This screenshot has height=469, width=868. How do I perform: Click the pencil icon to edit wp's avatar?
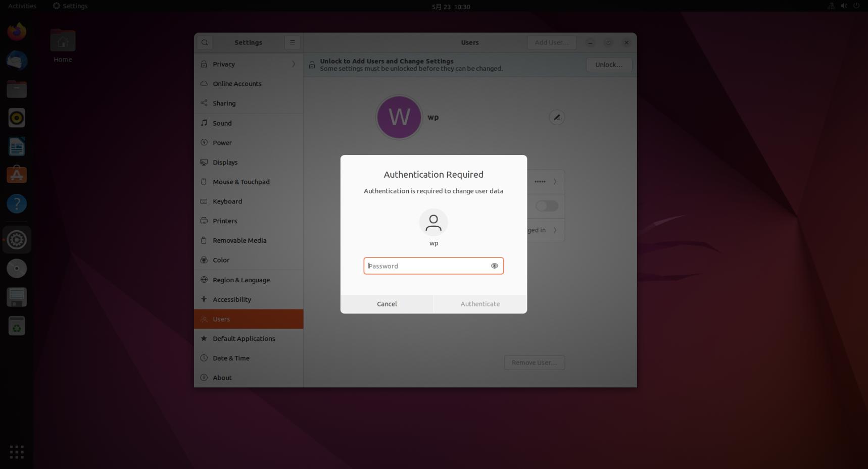pyautogui.click(x=556, y=117)
